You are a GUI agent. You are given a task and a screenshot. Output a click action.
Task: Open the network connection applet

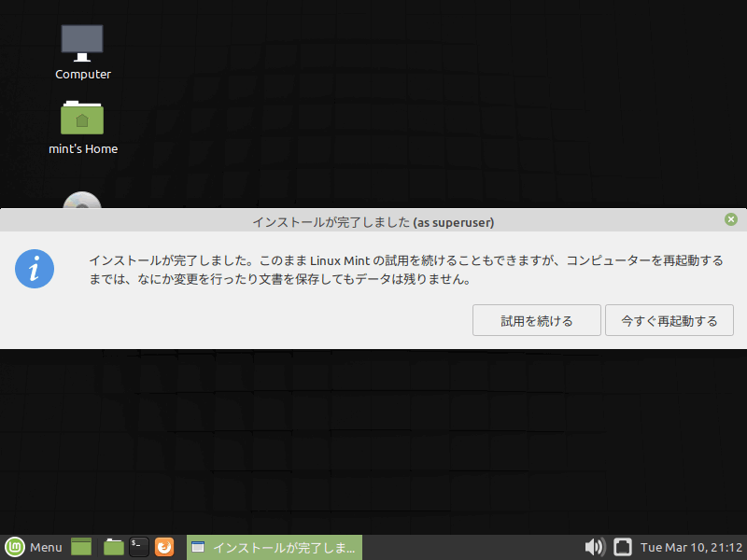[x=622, y=547]
